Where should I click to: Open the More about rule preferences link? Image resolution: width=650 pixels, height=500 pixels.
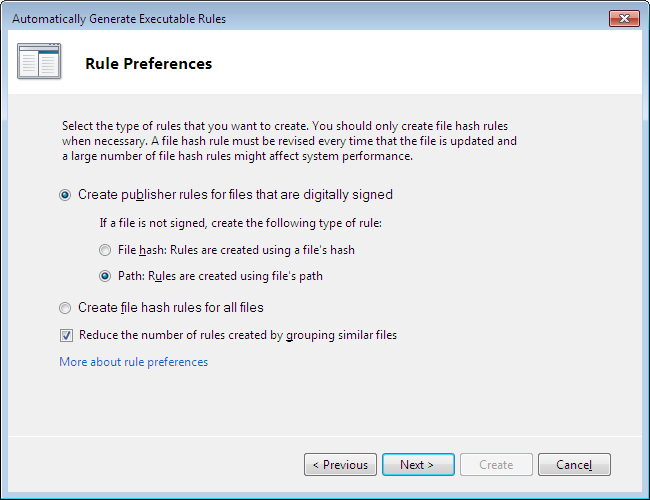pyautogui.click(x=133, y=362)
